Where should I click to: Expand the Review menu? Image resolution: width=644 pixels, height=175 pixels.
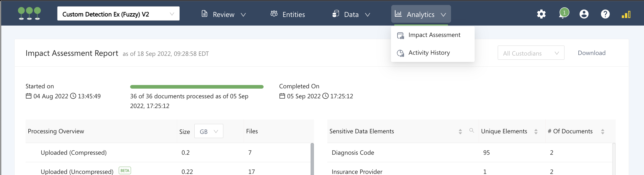tap(224, 14)
